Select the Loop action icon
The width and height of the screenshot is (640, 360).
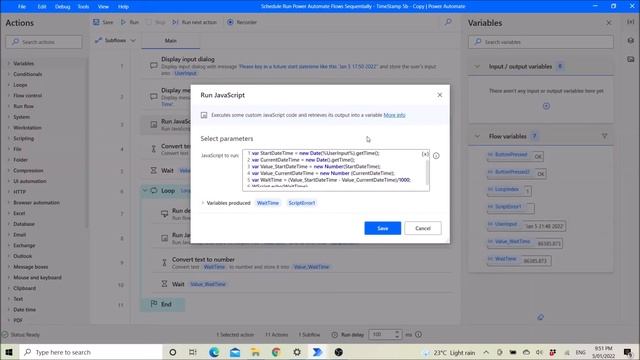click(154, 191)
